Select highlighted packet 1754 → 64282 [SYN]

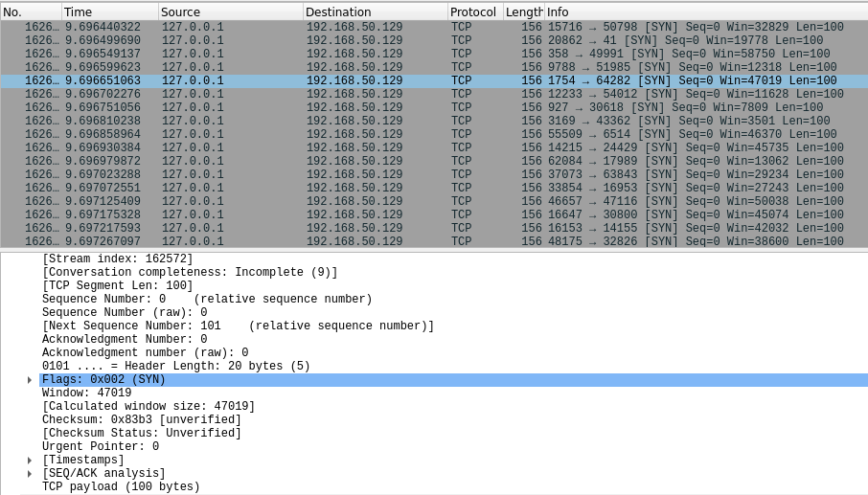[x=434, y=80]
